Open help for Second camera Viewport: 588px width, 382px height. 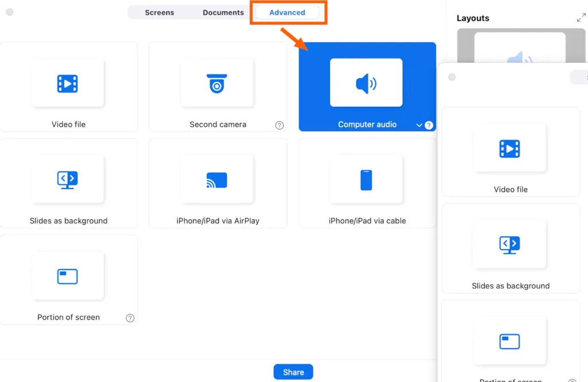(280, 125)
